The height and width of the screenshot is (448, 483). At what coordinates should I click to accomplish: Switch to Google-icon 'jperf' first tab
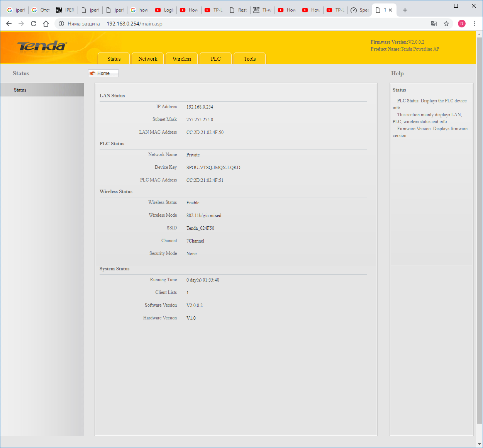(x=16, y=10)
